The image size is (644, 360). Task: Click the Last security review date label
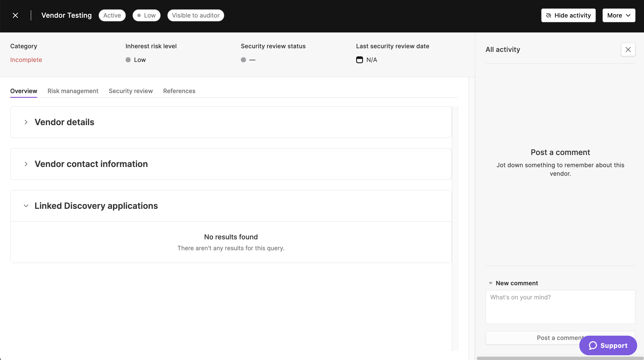tap(392, 46)
